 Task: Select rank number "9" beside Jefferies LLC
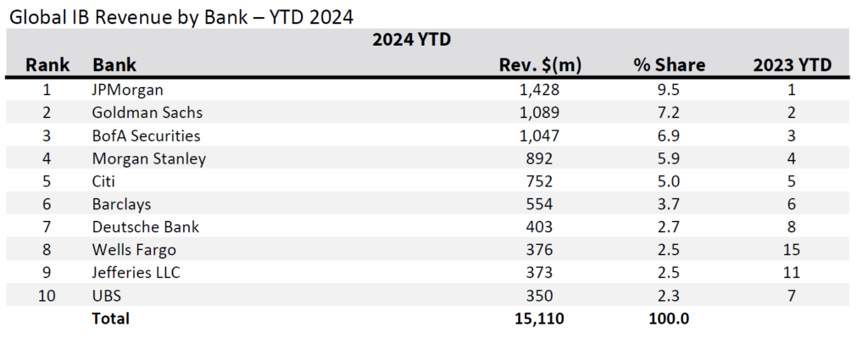pyautogui.click(x=47, y=273)
